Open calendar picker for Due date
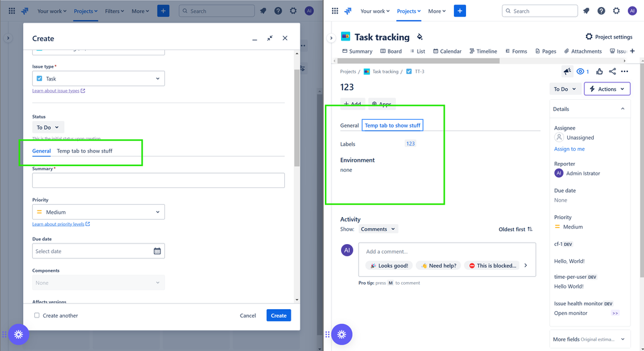Image resolution: width=644 pixels, height=351 pixels. click(157, 251)
